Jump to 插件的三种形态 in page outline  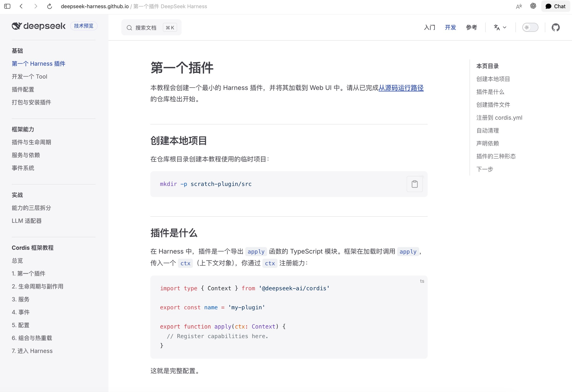point(496,156)
